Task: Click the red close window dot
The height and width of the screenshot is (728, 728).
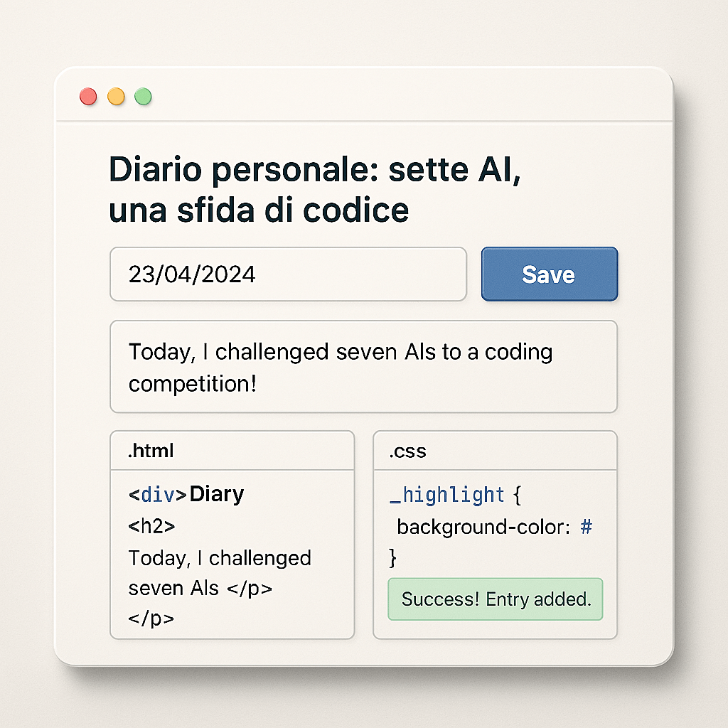Action: pos(88,97)
